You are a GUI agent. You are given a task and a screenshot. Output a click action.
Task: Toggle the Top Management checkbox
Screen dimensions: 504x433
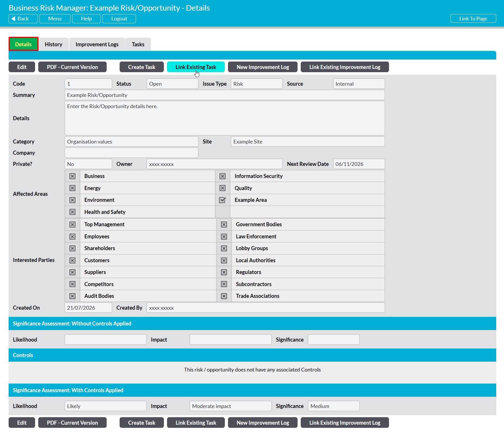pyautogui.click(x=72, y=225)
